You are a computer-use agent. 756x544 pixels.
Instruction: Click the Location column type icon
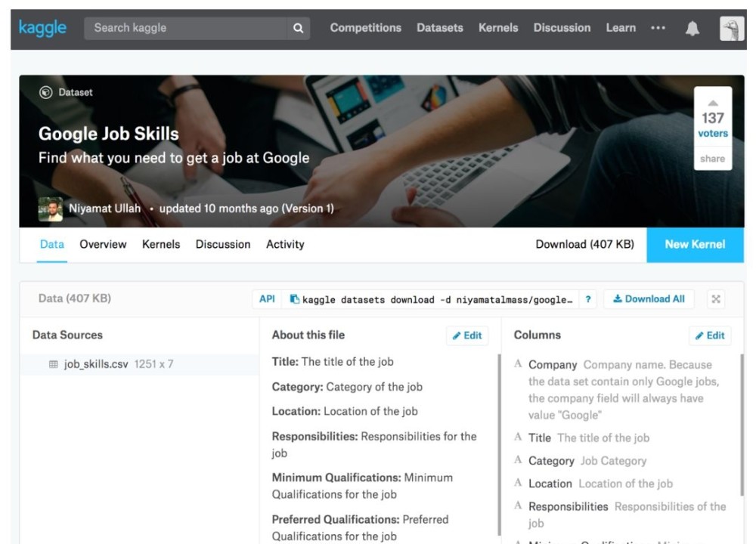(519, 483)
